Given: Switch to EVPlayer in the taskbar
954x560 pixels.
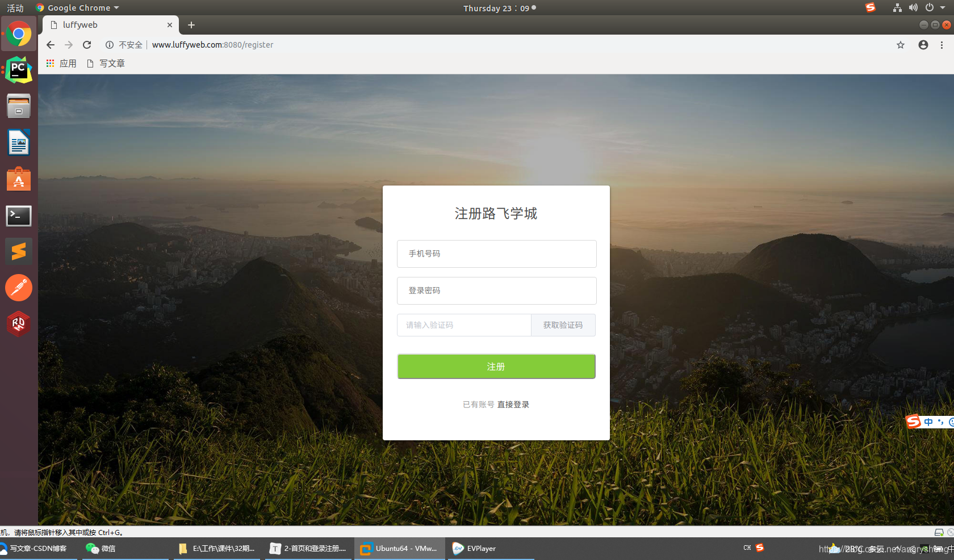Looking at the screenshot, I should pyautogui.click(x=491, y=549).
